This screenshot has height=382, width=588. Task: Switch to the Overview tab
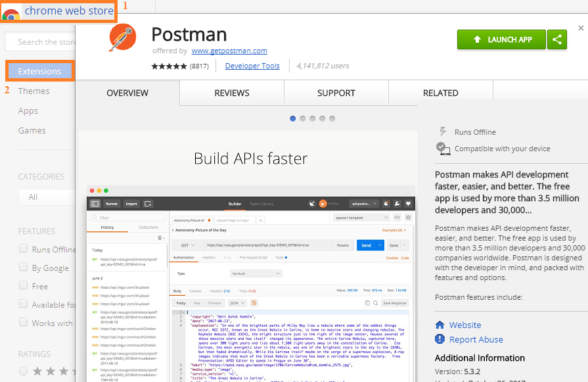coord(127,93)
